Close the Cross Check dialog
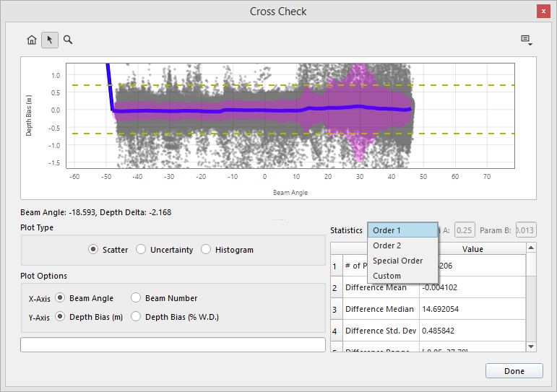Viewport: 557px width, 392px height. (x=543, y=12)
